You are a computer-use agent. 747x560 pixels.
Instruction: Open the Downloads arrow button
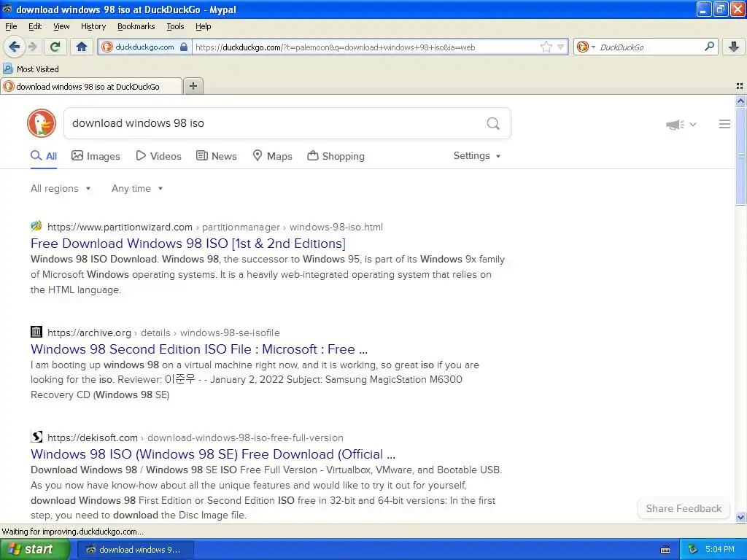point(734,47)
